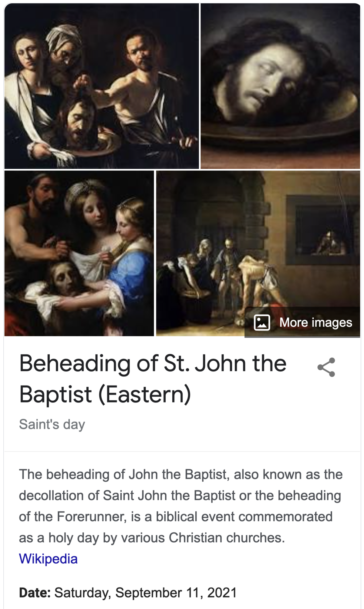Click the word (Eastern) in the title
The width and height of the screenshot is (364, 609).
[x=145, y=395]
